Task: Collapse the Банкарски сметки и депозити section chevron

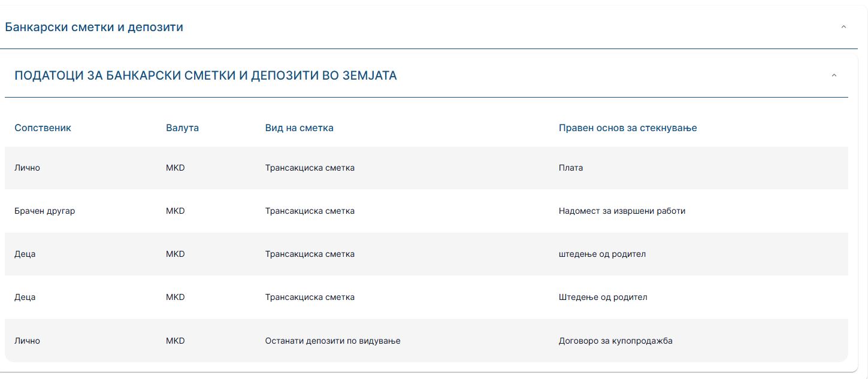Action: coord(843,27)
